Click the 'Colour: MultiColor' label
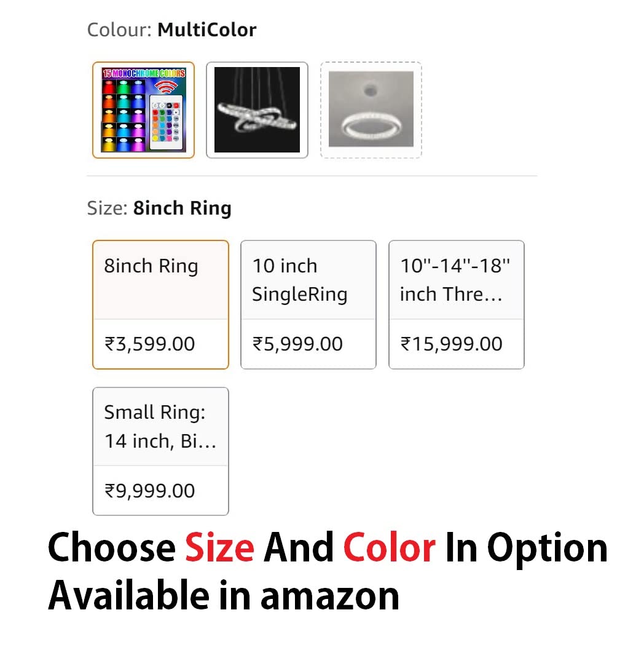The image size is (644, 658). [171, 30]
